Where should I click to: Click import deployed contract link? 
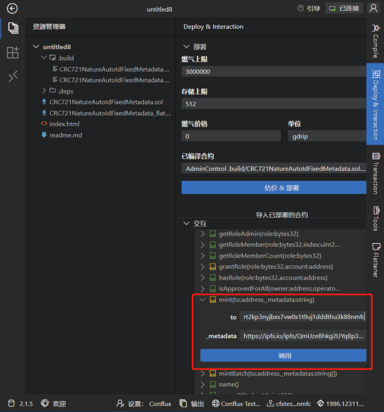click(x=282, y=215)
